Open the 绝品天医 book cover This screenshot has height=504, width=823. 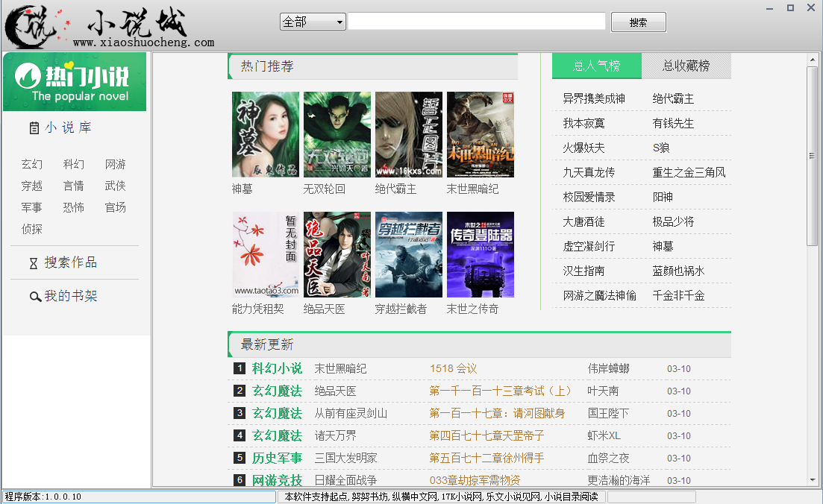pos(337,254)
